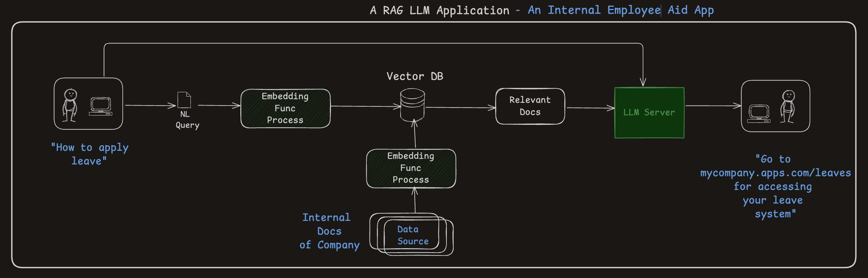Viewport: 868px width, 278px height.
Task: Select the arrowhead pointing up into Vector DB
Action: point(414,122)
